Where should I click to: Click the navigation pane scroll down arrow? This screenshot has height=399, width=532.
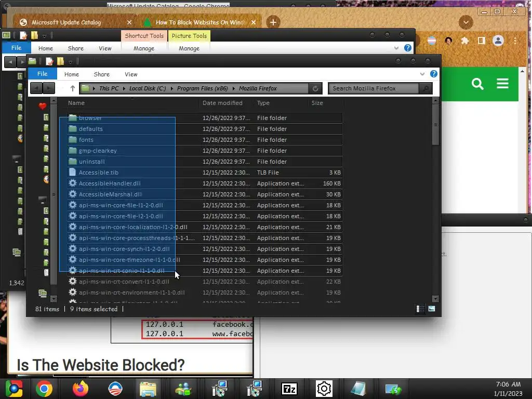54,299
